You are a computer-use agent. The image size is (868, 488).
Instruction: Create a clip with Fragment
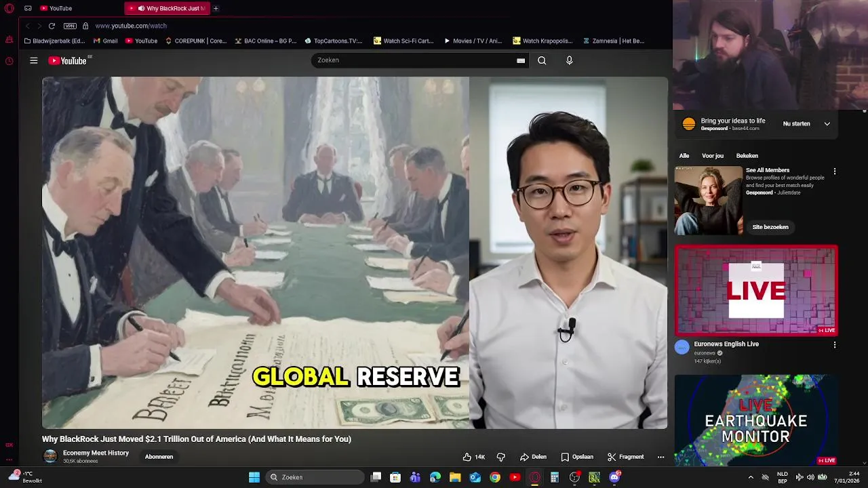[x=625, y=457]
